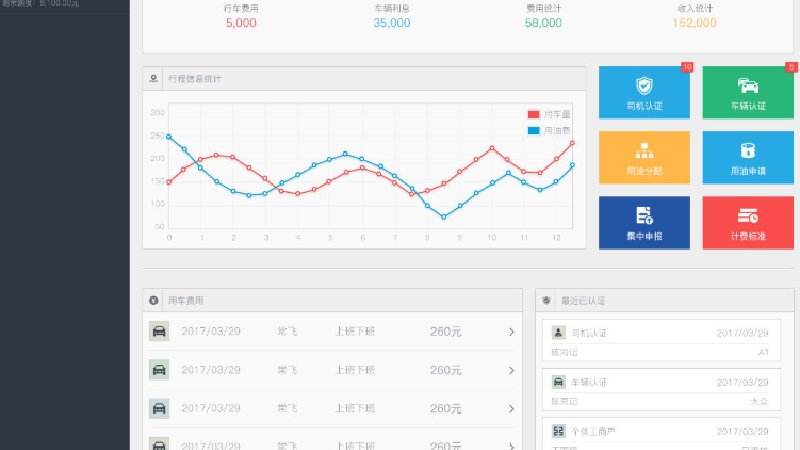Click the driver person icon in 司机认证 card
Screen dimensions: 800x450
[559, 333]
